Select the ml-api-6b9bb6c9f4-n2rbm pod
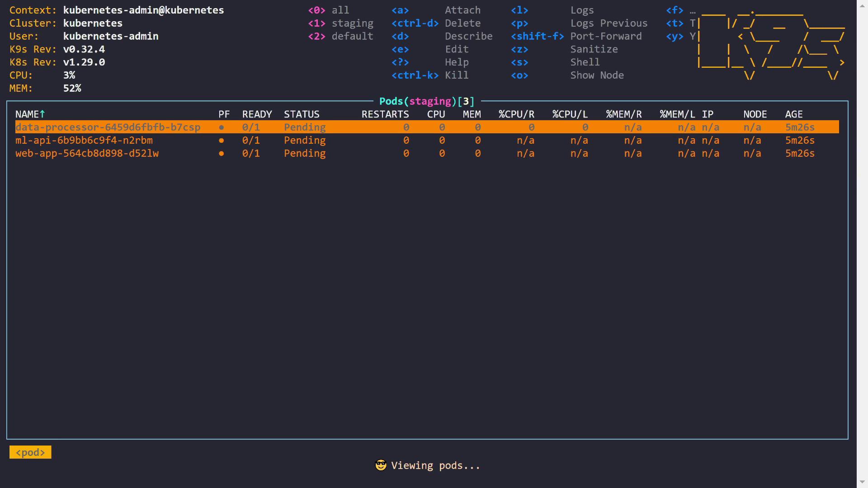The image size is (868, 488). click(427, 141)
